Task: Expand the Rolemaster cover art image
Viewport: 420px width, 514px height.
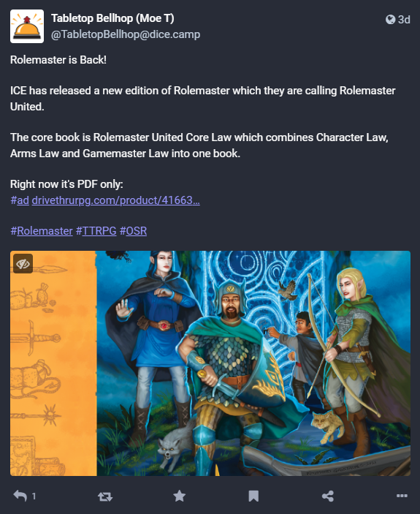Action: [210, 363]
